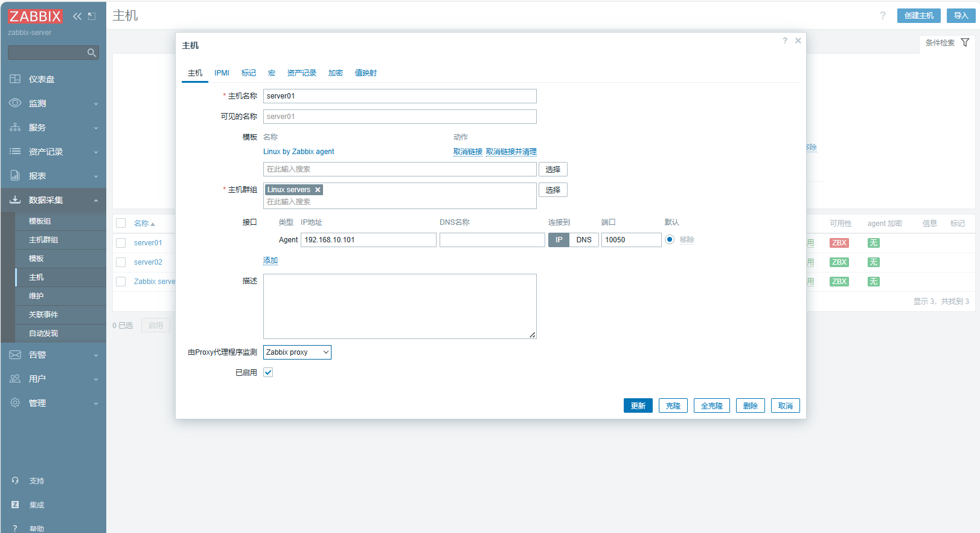Switch to the 资产记录 tab in dialog
This screenshot has width=980, height=533.
302,73
